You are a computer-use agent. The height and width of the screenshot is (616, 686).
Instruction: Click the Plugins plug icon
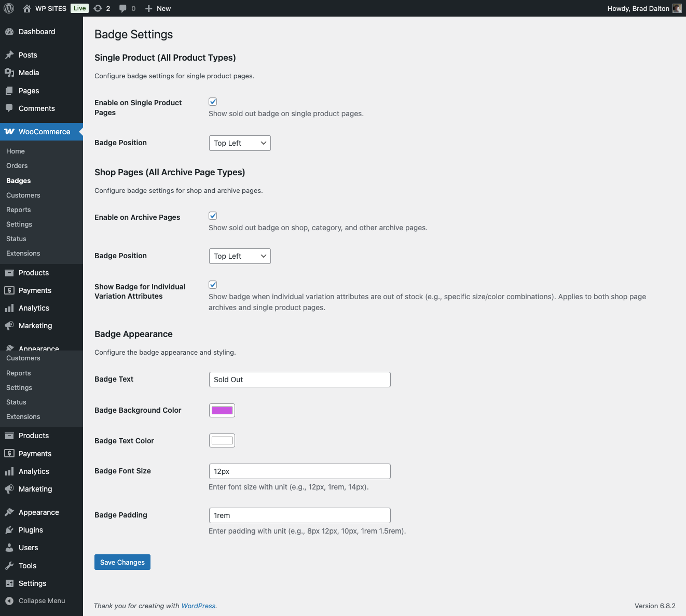pyautogui.click(x=9, y=530)
